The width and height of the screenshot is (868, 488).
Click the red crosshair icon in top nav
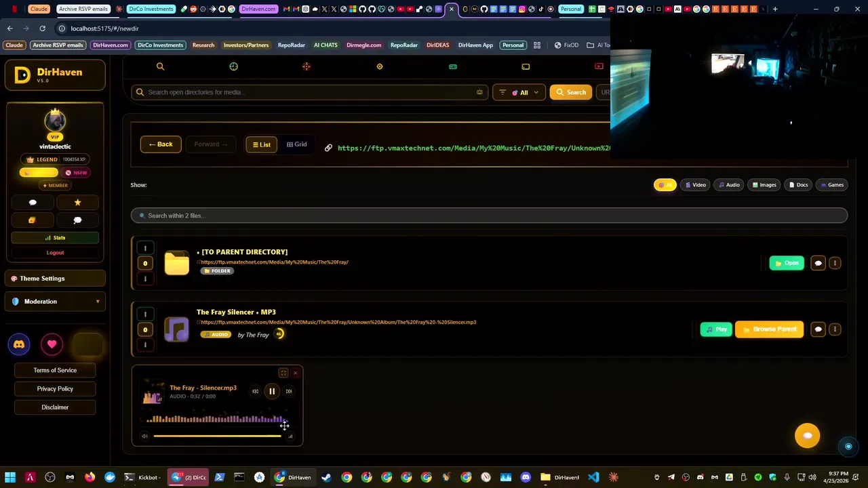point(307,66)
